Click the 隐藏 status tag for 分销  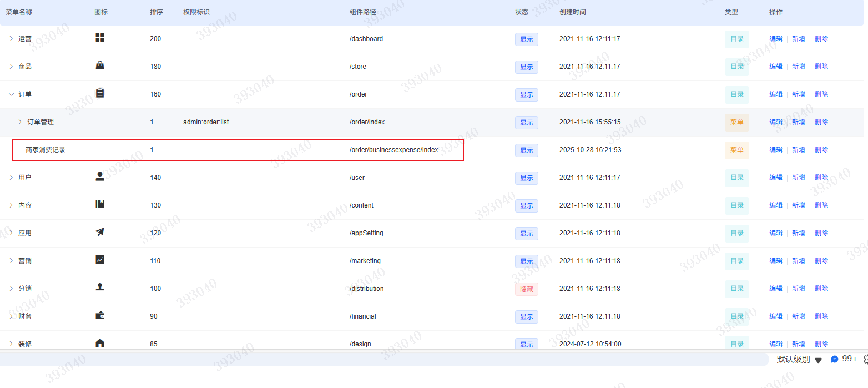click(x=526, y=289)
